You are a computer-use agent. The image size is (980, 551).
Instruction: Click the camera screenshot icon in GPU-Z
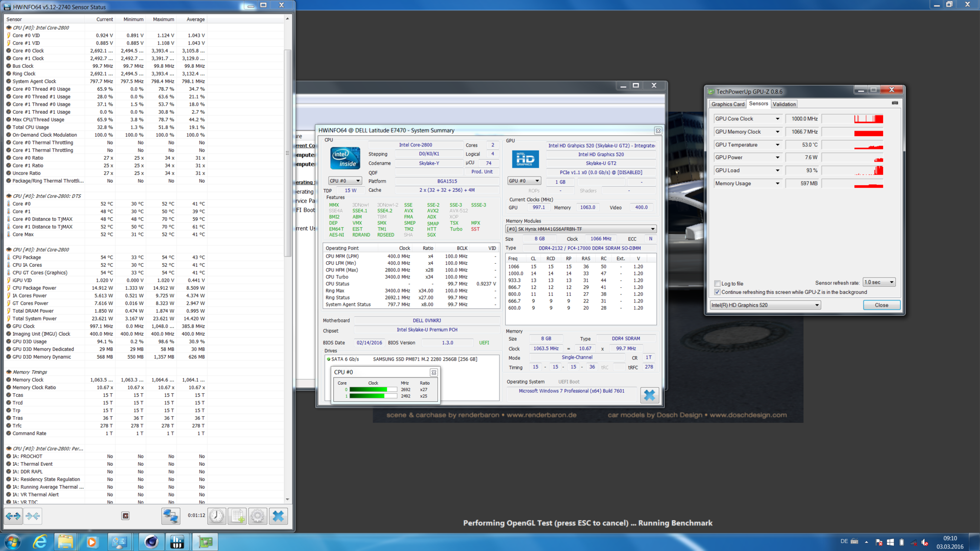895,103
